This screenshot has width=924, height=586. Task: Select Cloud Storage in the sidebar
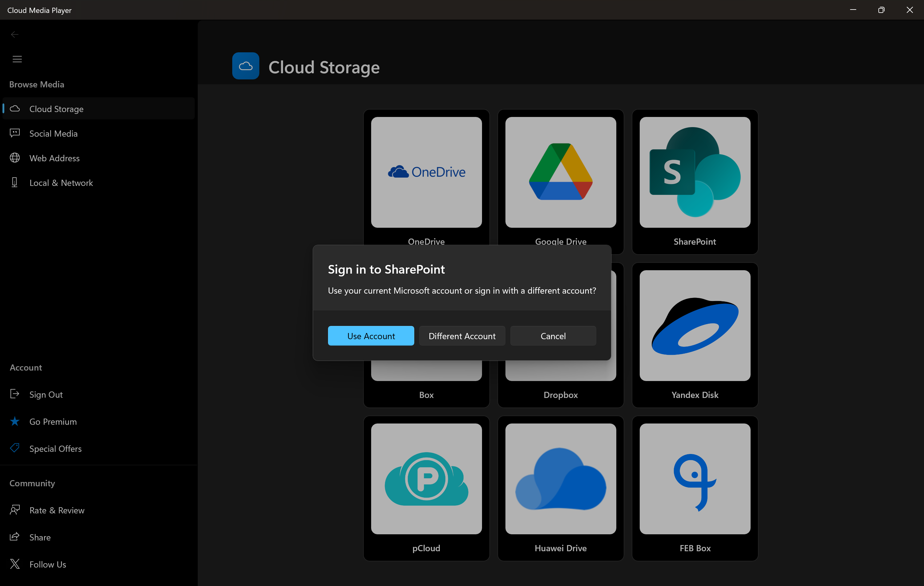[99, 109]
